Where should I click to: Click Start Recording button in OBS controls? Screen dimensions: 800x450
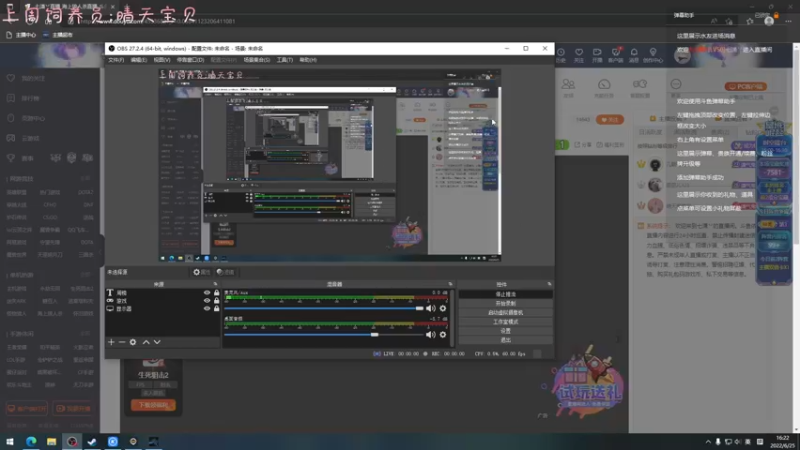505,304
